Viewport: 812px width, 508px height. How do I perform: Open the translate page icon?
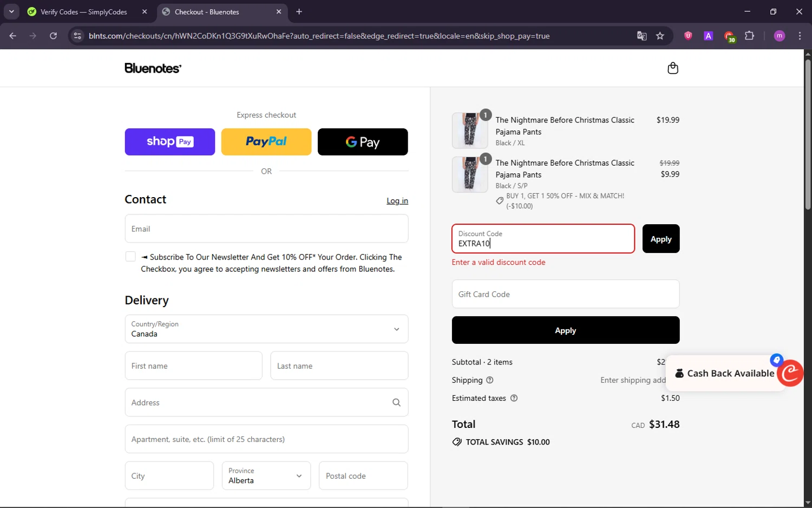pyautogui.click(x=641, y=36)
